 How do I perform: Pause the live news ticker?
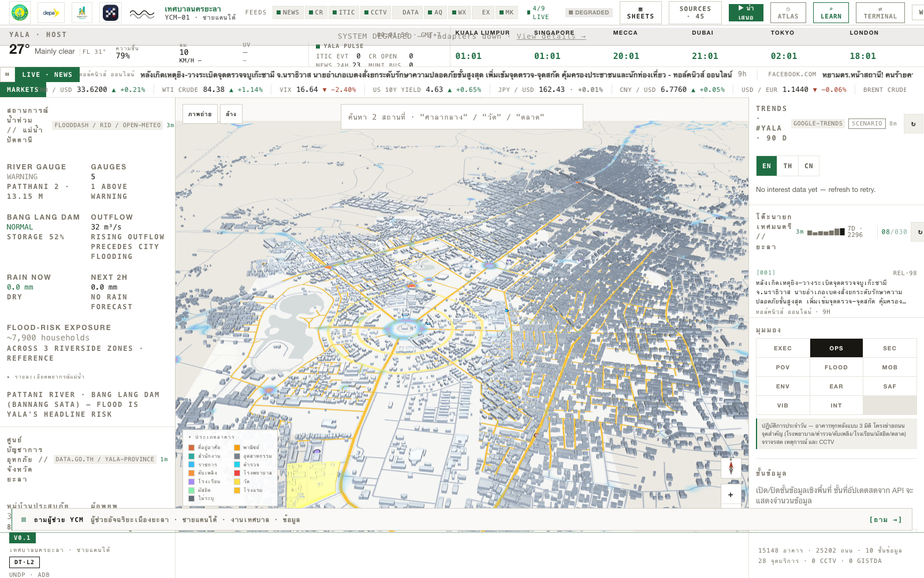(x=7, y=75)
